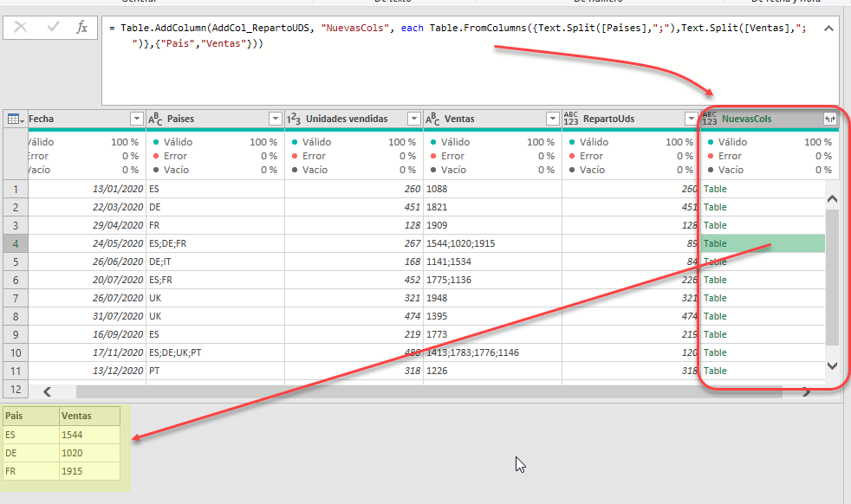Click the ABC text type icon on Paises
Image resolution: width=851 pixels, height=504 pixels.
click(x=153, y=118)
